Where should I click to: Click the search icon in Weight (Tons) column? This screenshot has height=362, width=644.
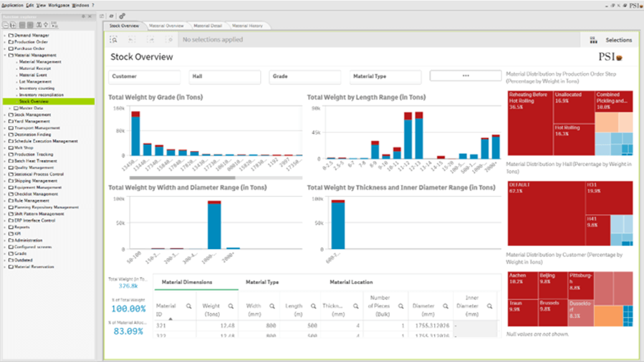click(231, 306)
